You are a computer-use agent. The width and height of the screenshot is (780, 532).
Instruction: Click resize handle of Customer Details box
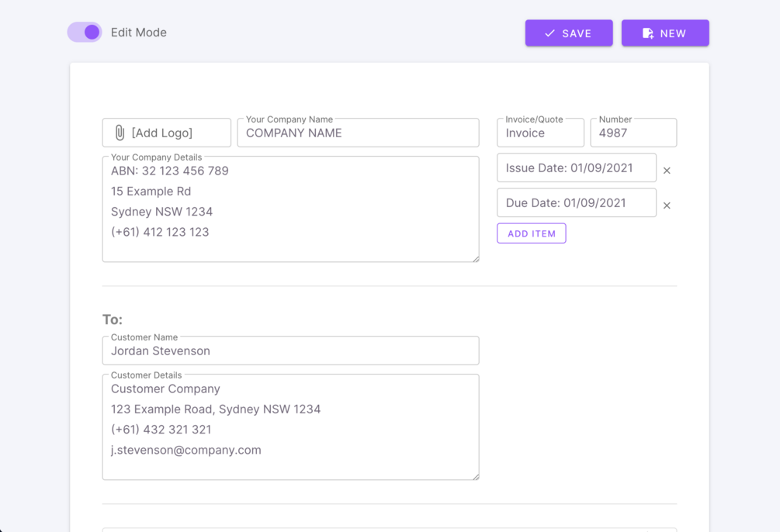pyautogui.click(x=476, y=476)
